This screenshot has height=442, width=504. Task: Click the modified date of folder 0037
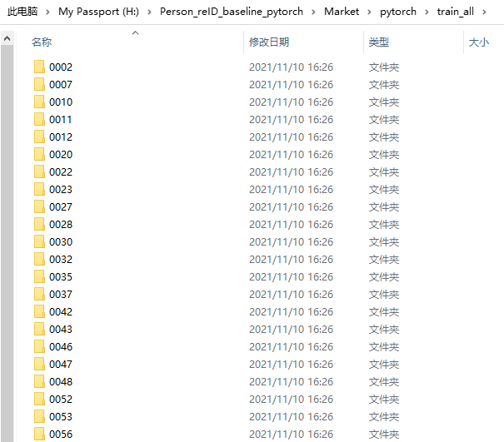coord(291,294)
